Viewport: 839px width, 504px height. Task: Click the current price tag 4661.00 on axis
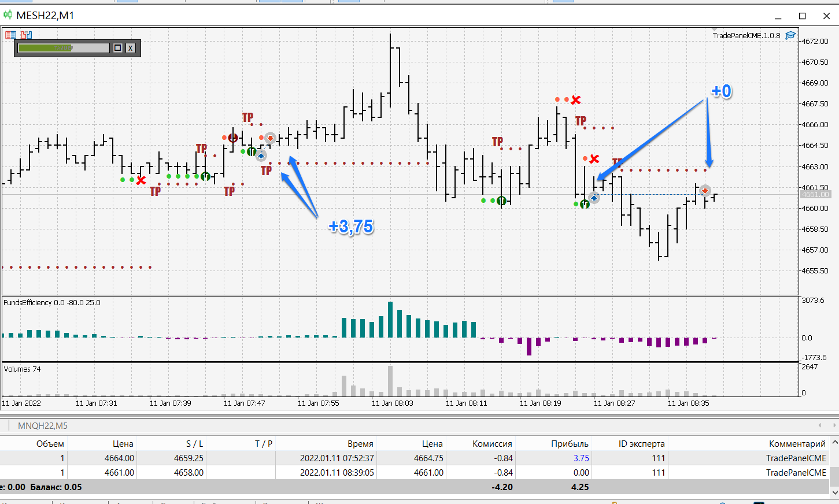click(x=815, y=195)
